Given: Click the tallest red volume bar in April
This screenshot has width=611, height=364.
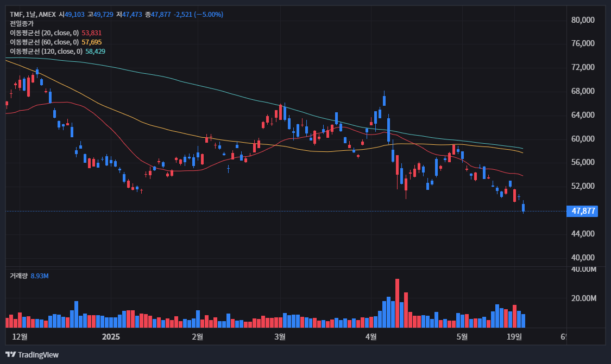Looking at the screenshot, I should pos(397,303).
